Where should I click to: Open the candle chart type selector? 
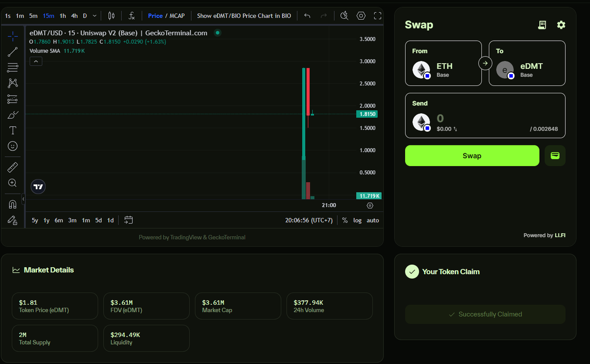111,16
